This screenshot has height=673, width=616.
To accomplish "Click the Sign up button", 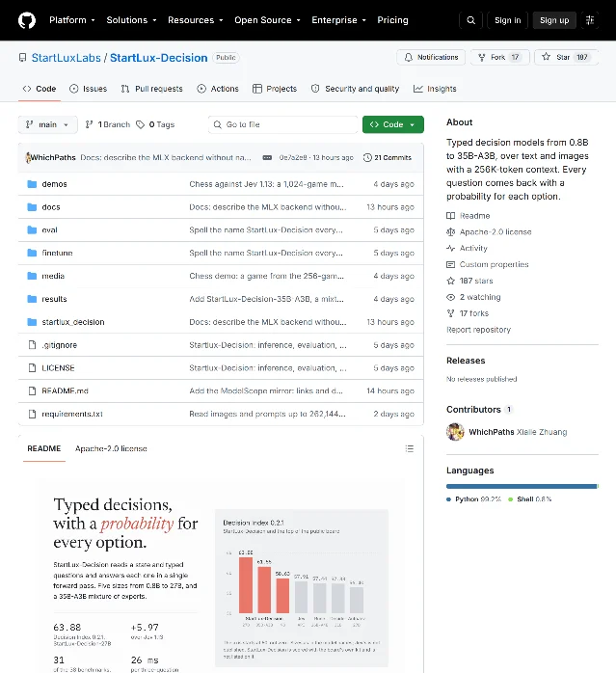I will click(554, 20).
